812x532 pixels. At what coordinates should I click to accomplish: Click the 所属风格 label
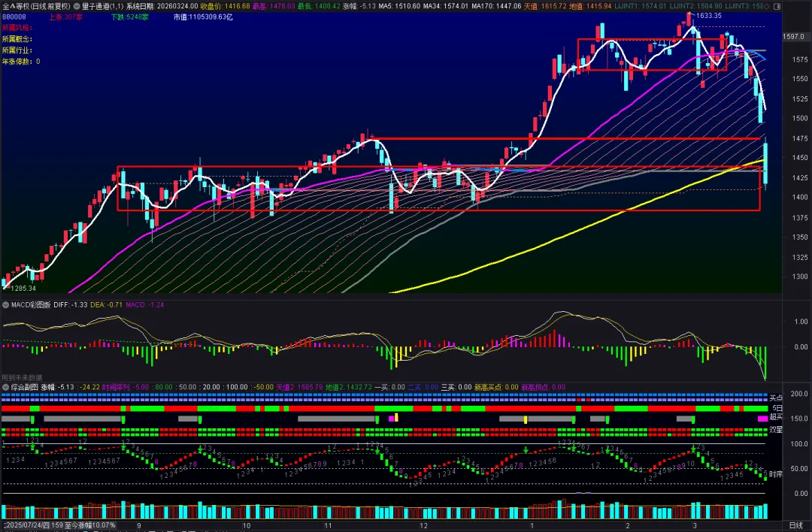[17, 28]
